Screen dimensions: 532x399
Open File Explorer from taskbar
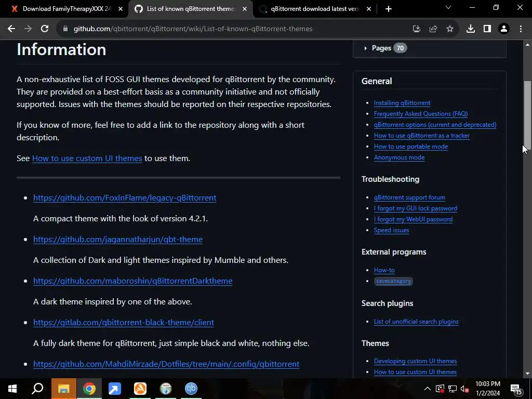point(64,389)
